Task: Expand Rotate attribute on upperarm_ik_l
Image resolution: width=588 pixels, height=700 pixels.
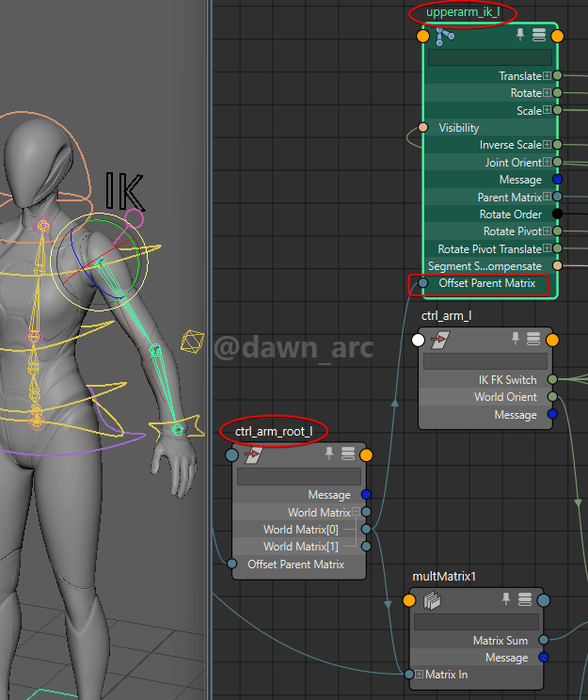Action: (x=547, y=93)
